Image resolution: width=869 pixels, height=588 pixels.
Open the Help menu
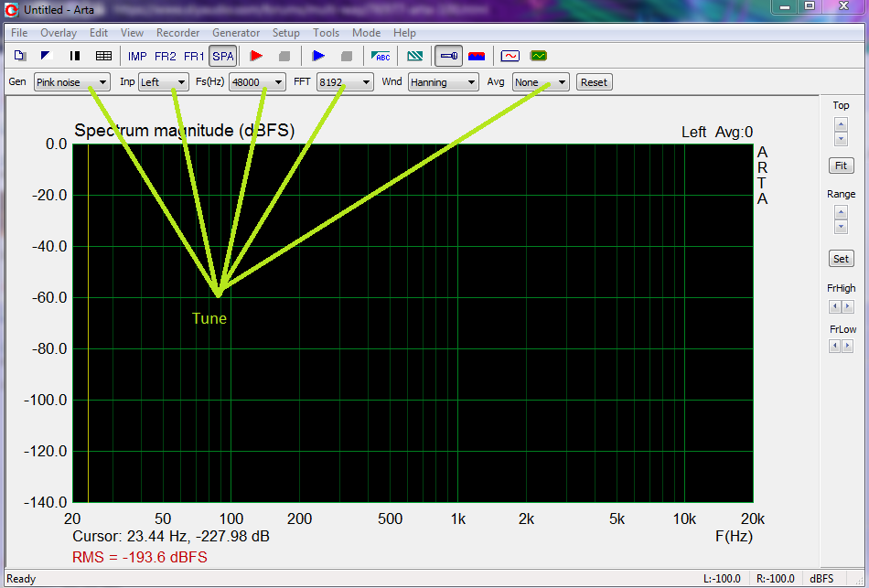(404, 33)
